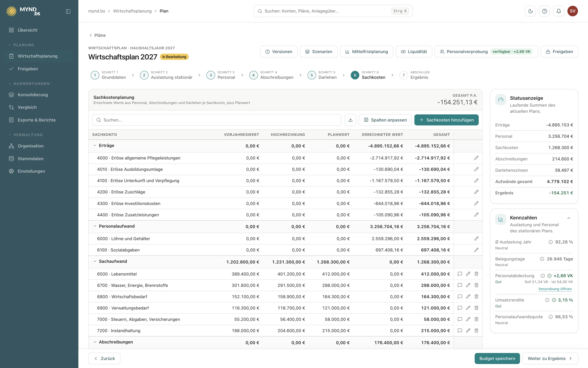Open the Szenarien view
The width and height of the screenshot is (588, 368).
coord(318,52)
